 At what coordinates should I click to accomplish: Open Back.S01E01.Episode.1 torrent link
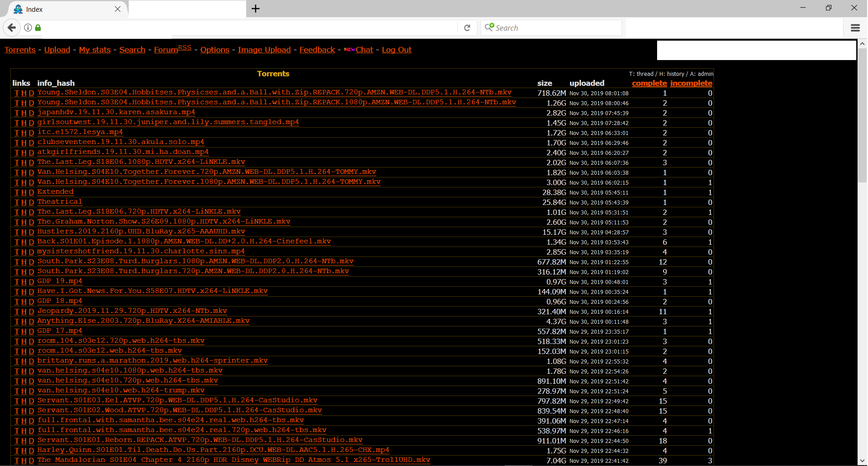[x=184, y=242]
